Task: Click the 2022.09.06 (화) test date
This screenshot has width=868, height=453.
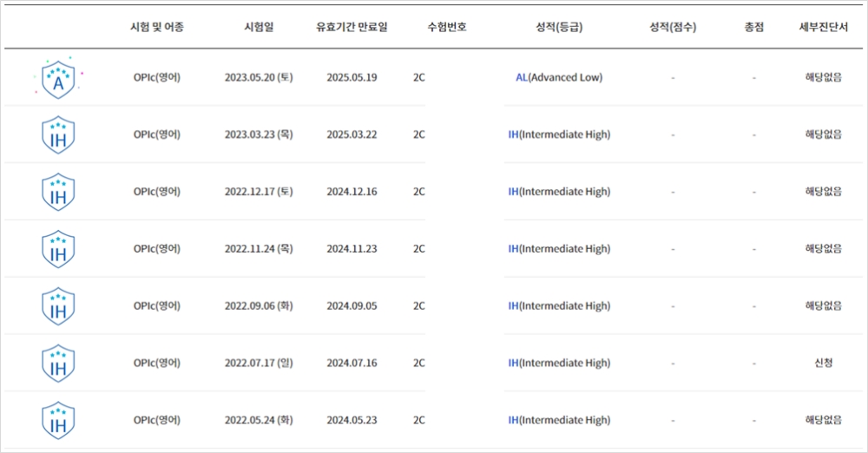Action: tap(259, 305)
